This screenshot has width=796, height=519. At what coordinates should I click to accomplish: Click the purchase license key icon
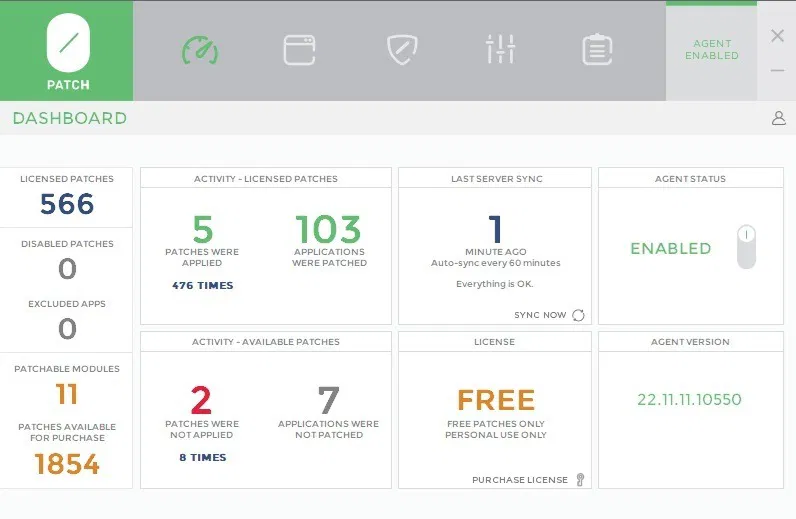click(x=579, y=480)
